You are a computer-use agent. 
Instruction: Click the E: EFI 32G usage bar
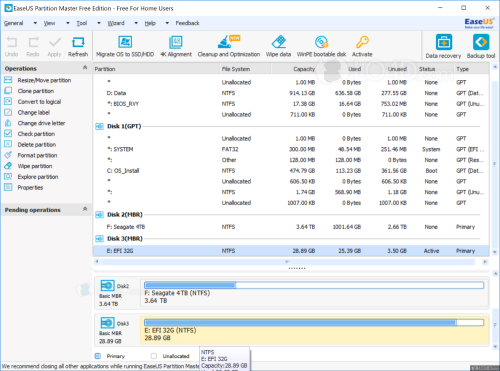314,322
